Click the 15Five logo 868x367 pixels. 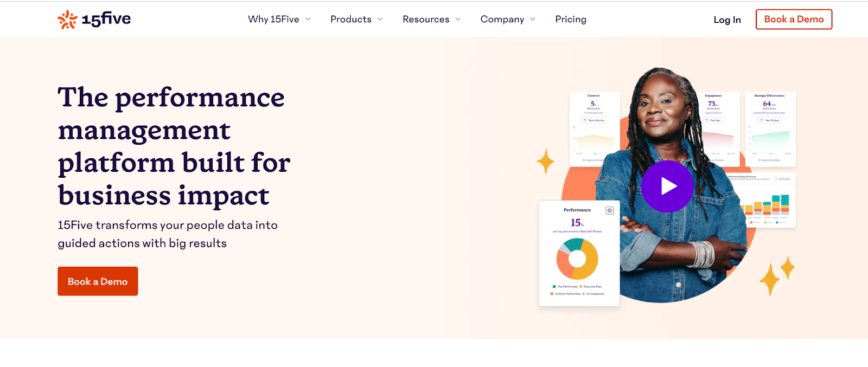click(x=94, y=20)
